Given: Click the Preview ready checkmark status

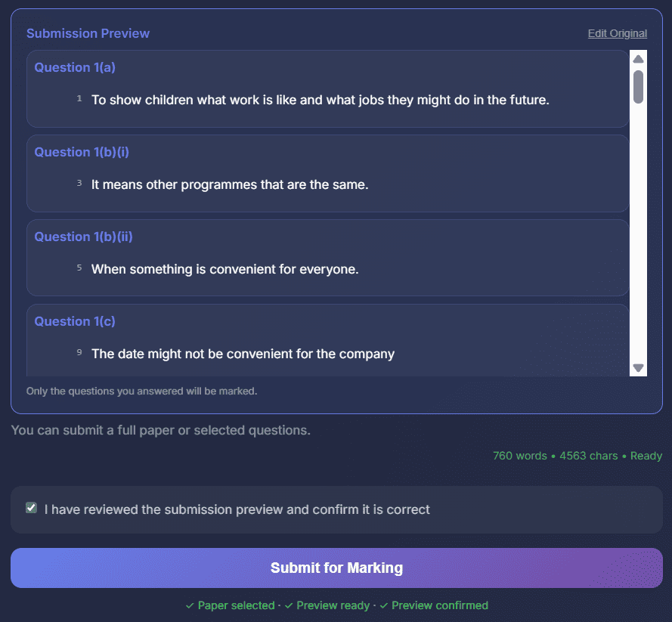Looking at the screenshot, I should [x=327, y=605].
